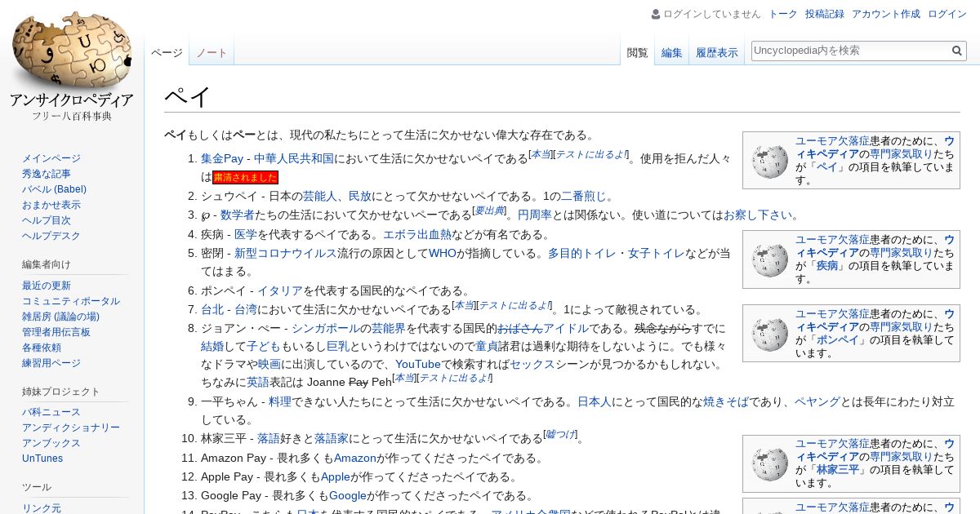The image size is (980, 514).
Task: Open 管理者用伝言板 link
Action: (56, 332)
